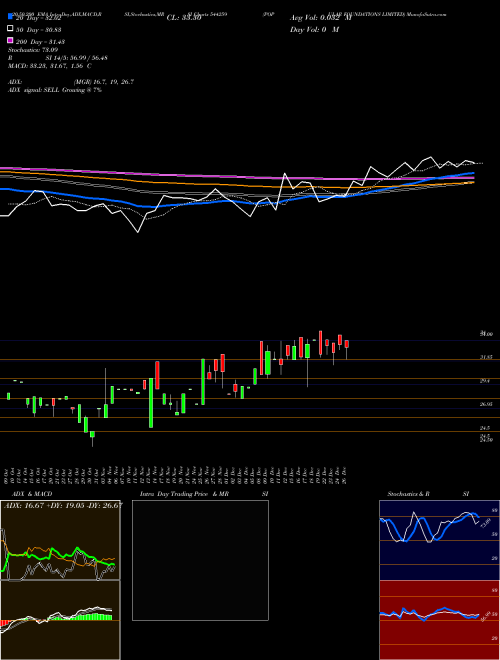This screenshot has height=660, width=500.
Task: Click the thick green ADX line
Action: point(59,556)
